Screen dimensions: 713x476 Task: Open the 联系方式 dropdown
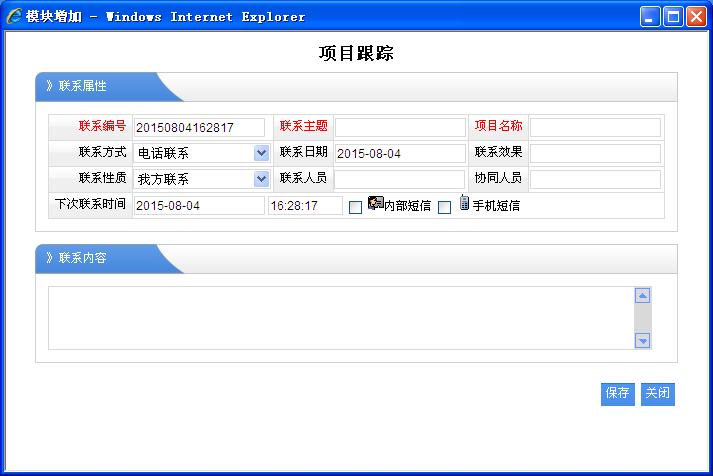click(261, 153)
